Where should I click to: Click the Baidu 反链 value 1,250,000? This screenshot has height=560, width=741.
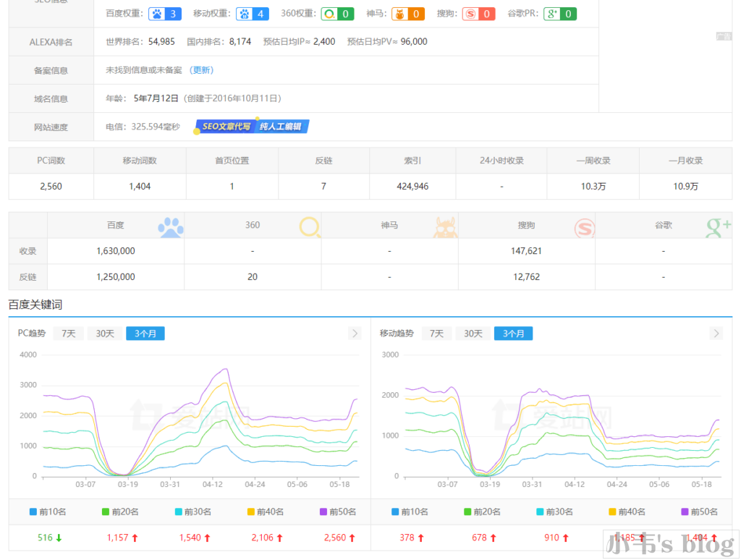(116, 277)
